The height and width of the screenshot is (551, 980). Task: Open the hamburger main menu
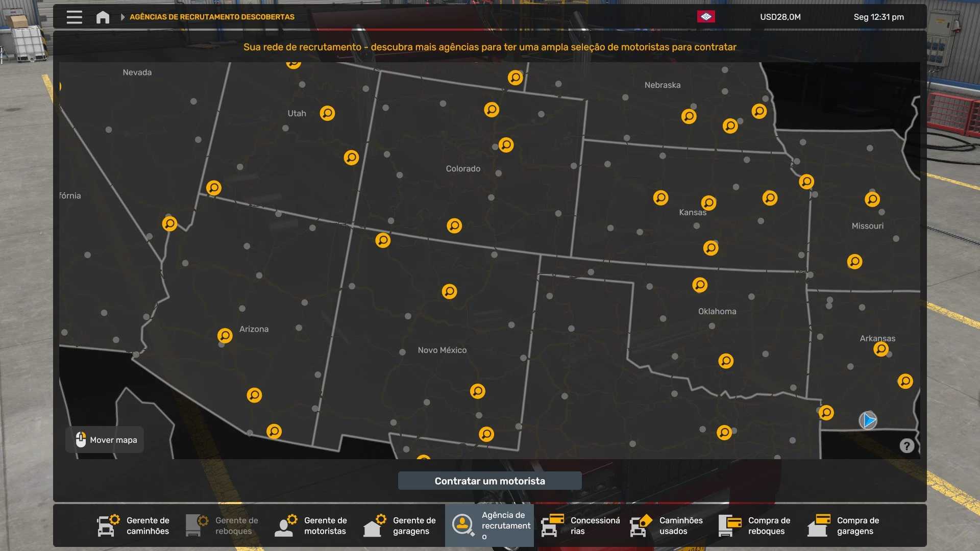pyautogui.click(x=74, y=17)
